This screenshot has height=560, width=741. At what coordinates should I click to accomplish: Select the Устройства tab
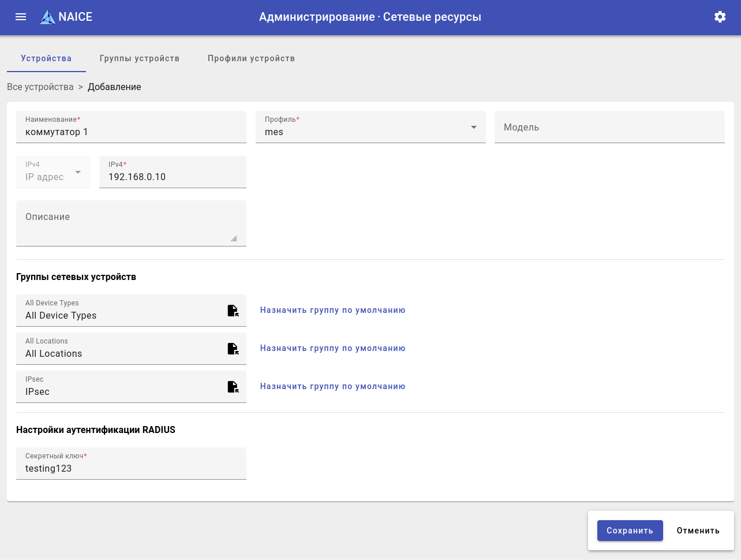[x=46, y=58]
